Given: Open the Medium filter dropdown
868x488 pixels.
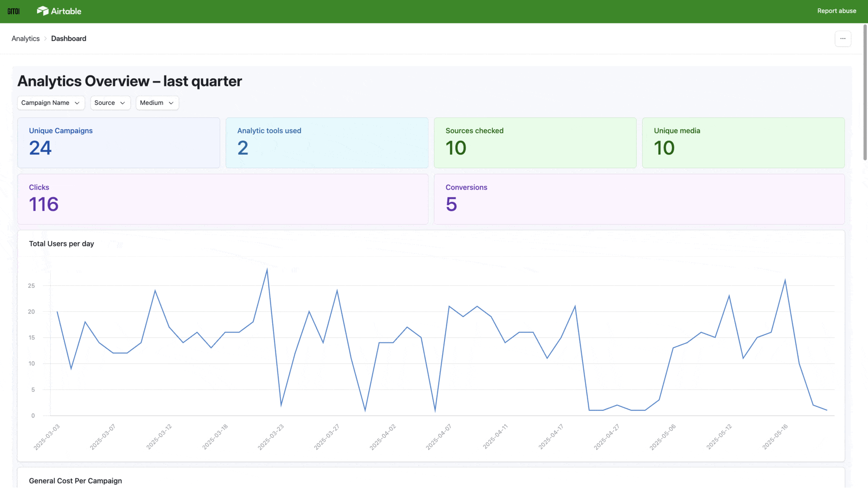Looking at the screenshot, I should (x=157, y=103).
